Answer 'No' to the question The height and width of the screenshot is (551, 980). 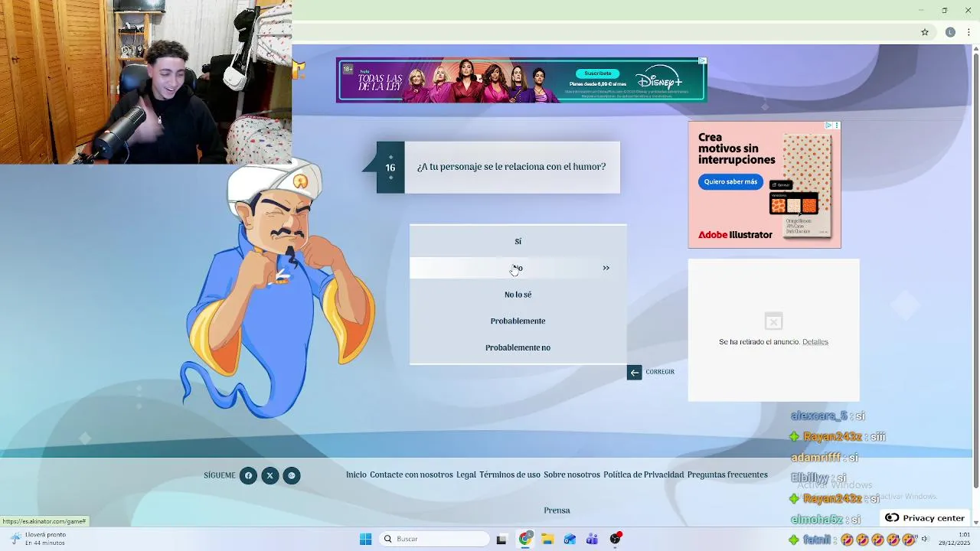tap(518, 268)
